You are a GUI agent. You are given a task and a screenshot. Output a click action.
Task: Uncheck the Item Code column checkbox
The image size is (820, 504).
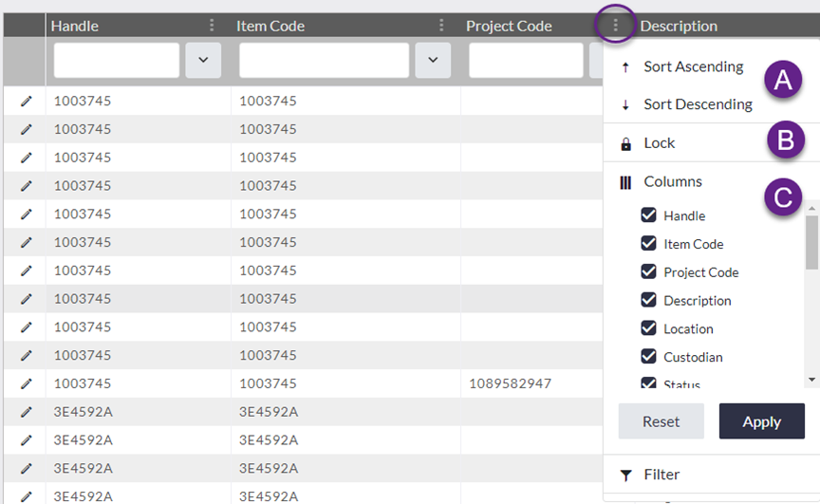click(648, 243)
